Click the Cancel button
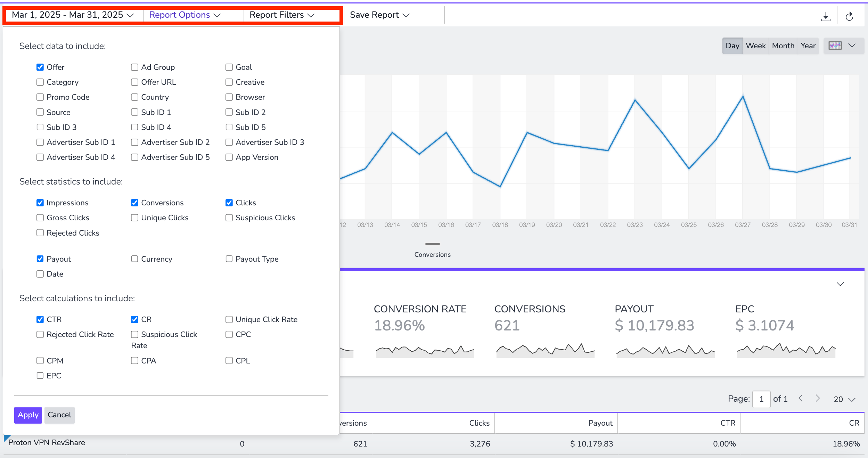The width and height of the screenshot is (868, 458). point(59,415)
